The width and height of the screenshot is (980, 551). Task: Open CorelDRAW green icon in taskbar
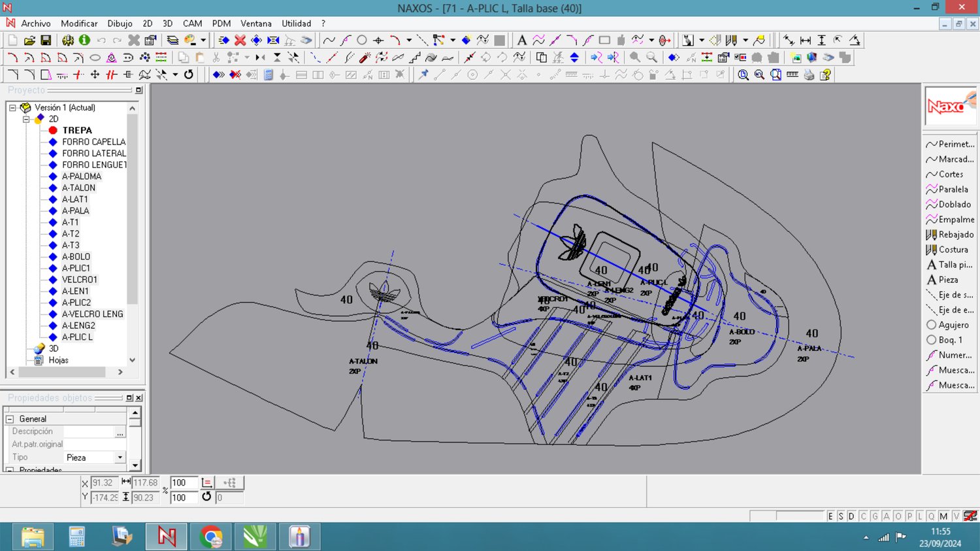click(255, 537)
